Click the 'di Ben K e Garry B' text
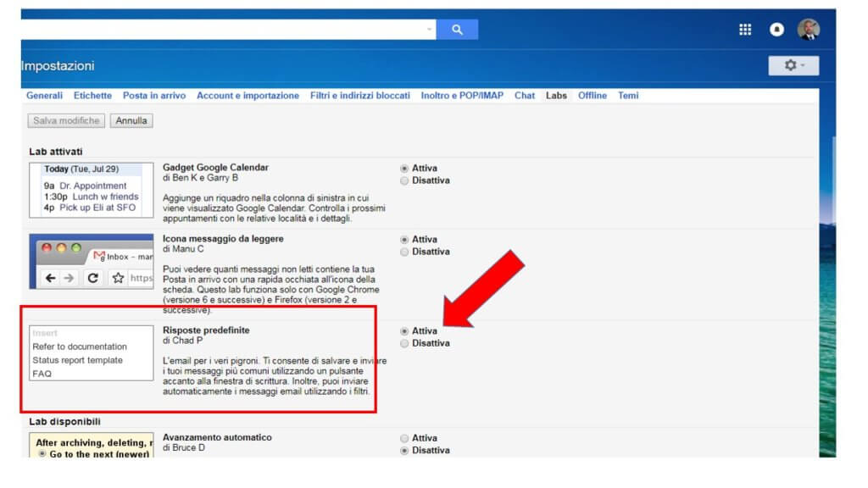 tap(200, 178)
